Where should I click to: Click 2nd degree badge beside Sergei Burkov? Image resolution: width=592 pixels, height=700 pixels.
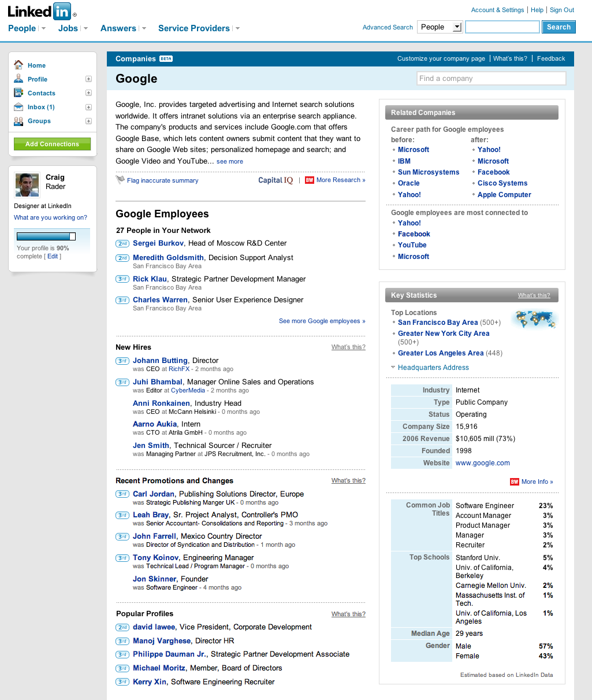(122, 243)
